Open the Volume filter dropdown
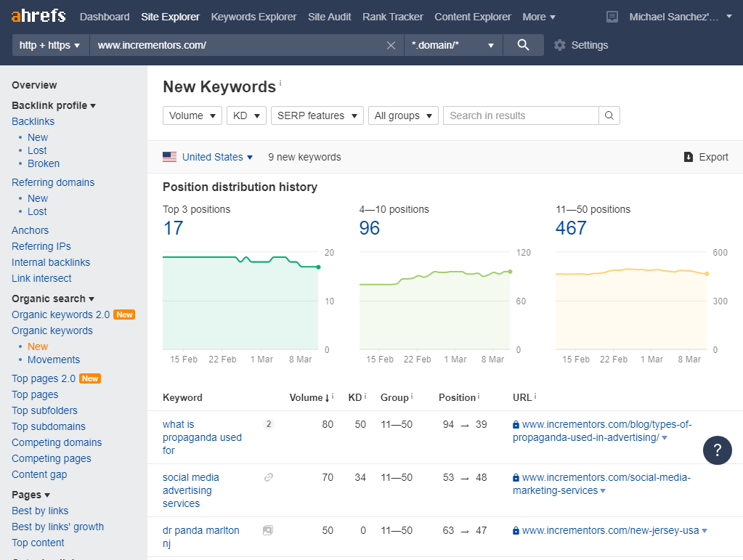 click(192, 115)
